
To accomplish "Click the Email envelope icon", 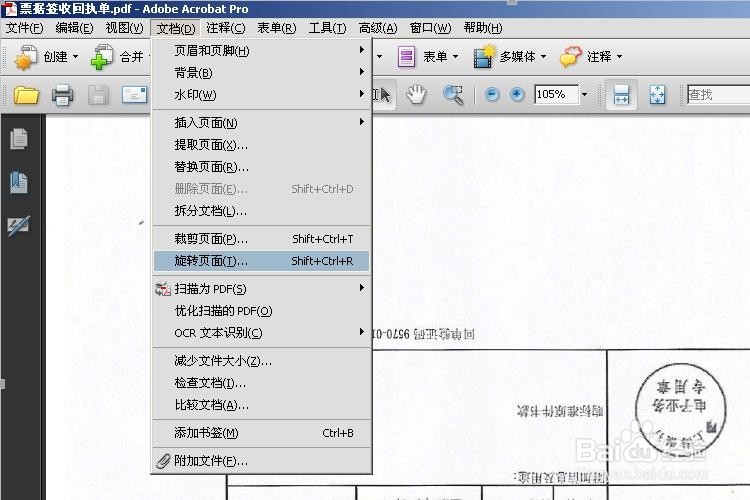I will click(x=134, y=95).
